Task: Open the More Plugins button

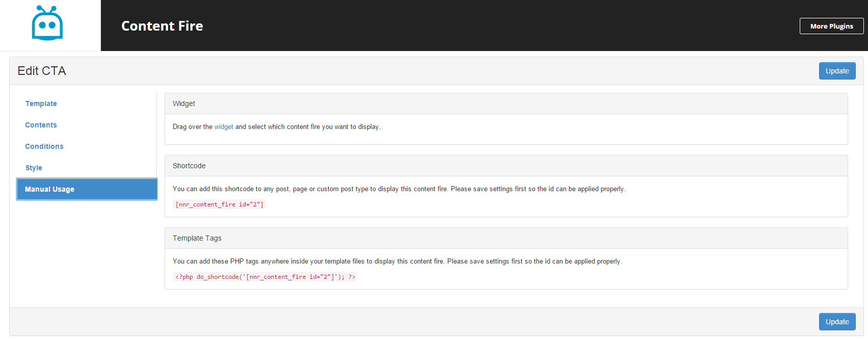Action: pyautogui.click(x=831, y=26)
